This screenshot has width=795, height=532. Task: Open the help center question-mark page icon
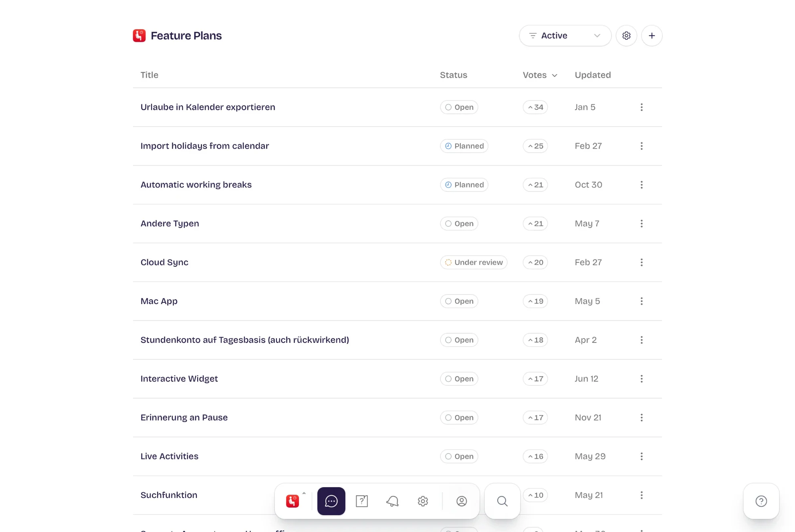(362, 501)
